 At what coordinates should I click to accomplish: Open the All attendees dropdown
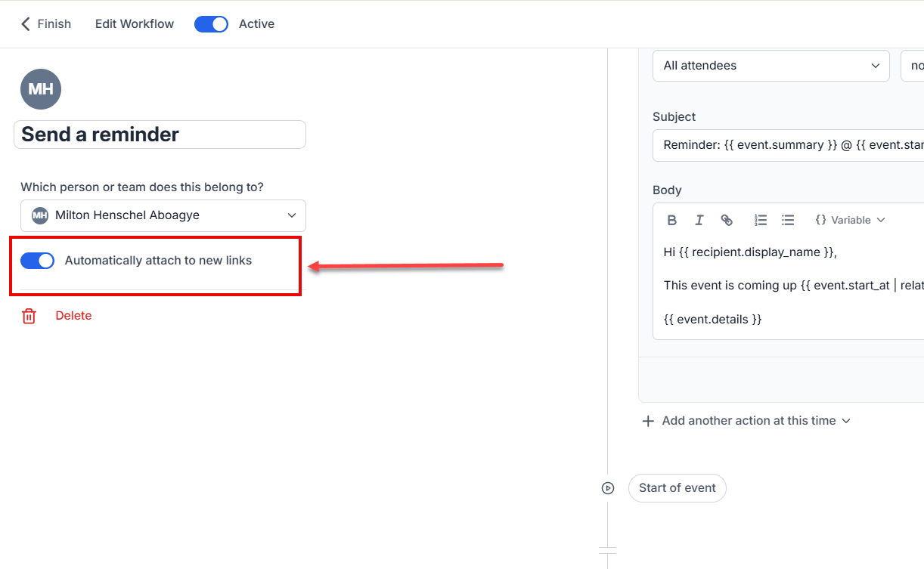(771, 66)
